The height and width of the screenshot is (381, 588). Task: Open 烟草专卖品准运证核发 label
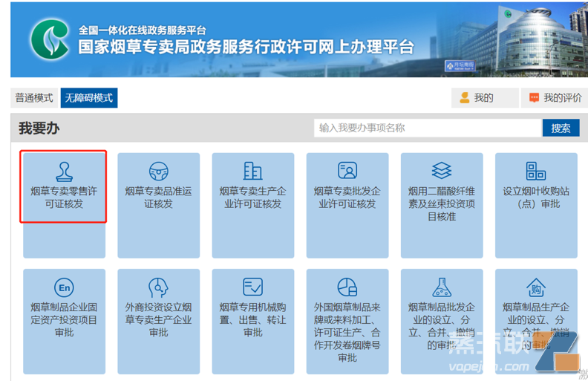(159, 198)
